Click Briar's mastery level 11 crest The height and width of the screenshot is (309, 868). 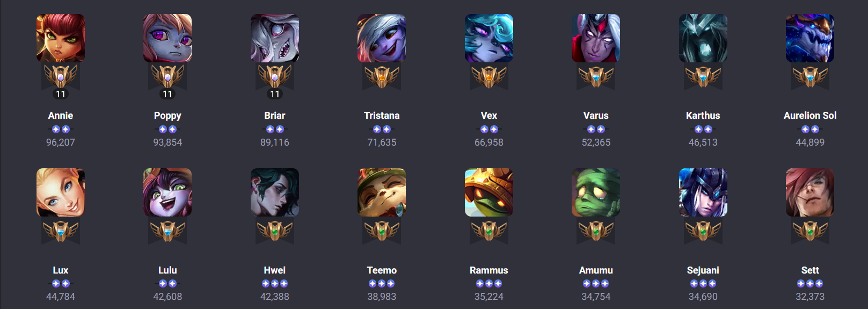point(274,81)
